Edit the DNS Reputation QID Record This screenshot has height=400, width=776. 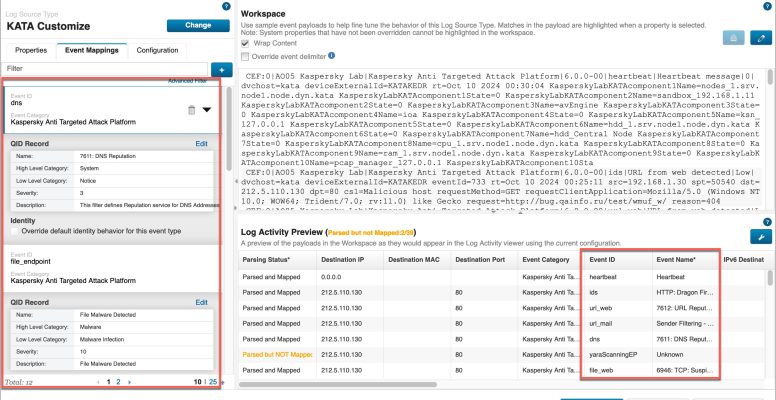[x=201, y=144]
